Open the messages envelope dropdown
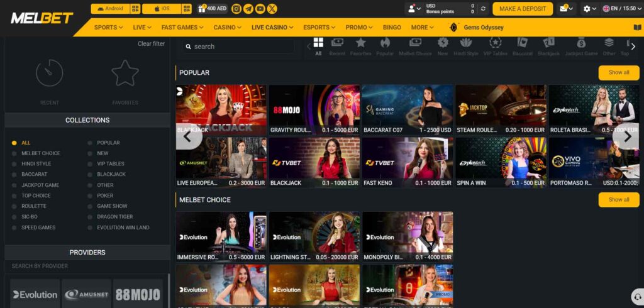This screenshot has width=644, height=308. pos(567,9)
